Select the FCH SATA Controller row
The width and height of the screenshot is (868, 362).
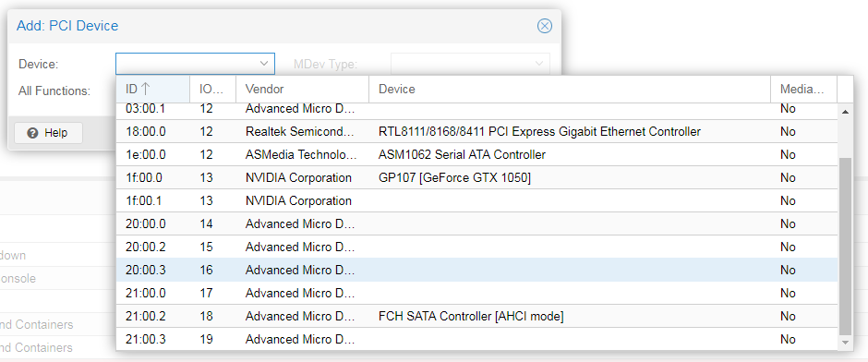point(477,316)
